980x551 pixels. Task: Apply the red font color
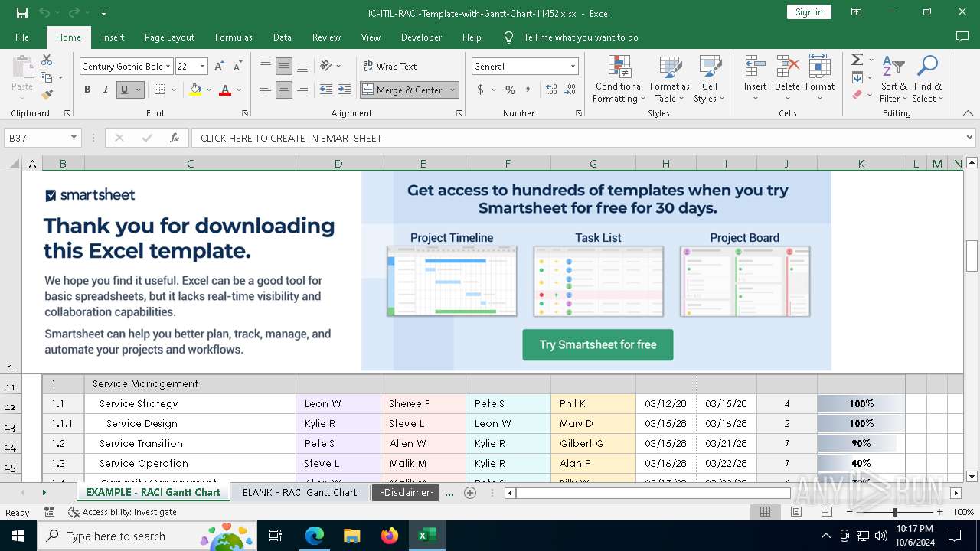point(225,90)
